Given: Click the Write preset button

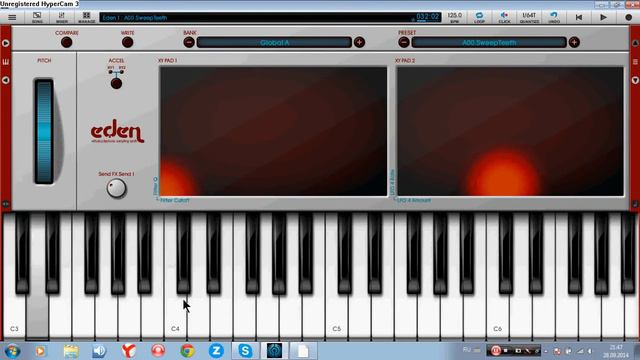Looking at the screenshot, I should click(127, 42).
